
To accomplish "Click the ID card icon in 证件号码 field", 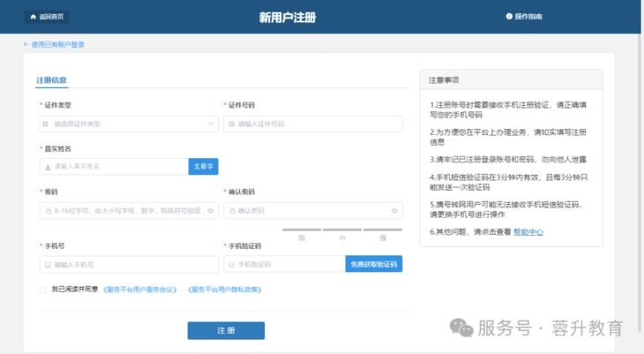I will click(x=230, y=124).
